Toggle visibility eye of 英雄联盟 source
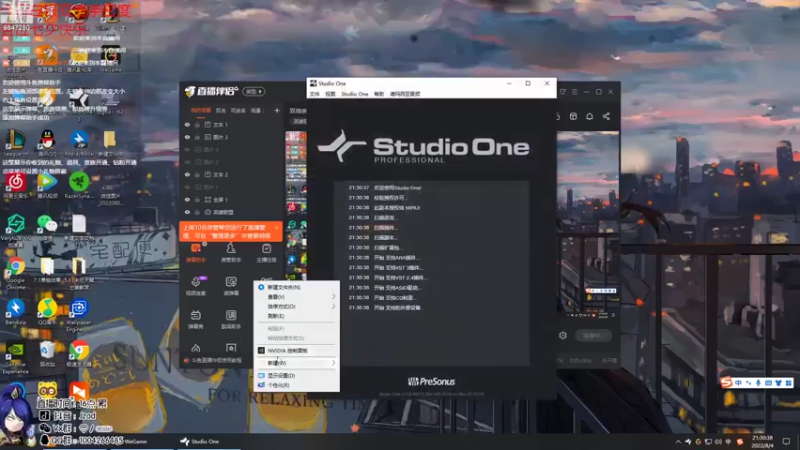 coord(187,212)
